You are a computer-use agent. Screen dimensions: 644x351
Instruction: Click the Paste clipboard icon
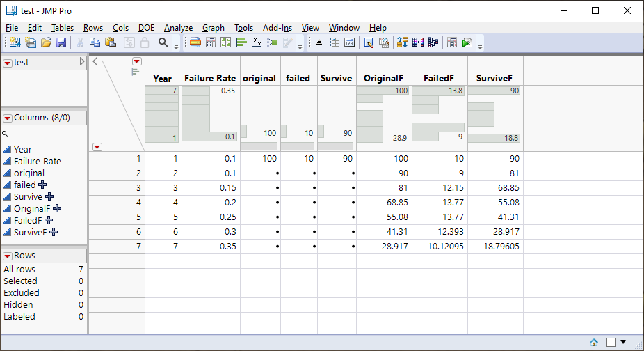(110, 43)
